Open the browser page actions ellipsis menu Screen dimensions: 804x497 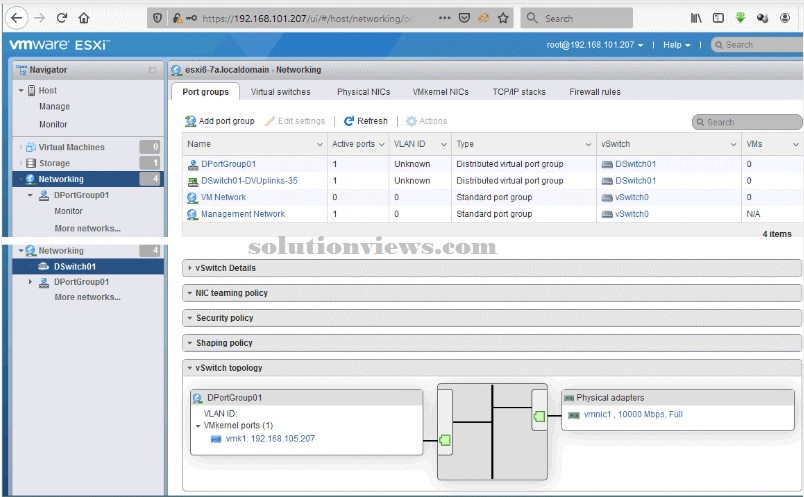coord(445,18)
